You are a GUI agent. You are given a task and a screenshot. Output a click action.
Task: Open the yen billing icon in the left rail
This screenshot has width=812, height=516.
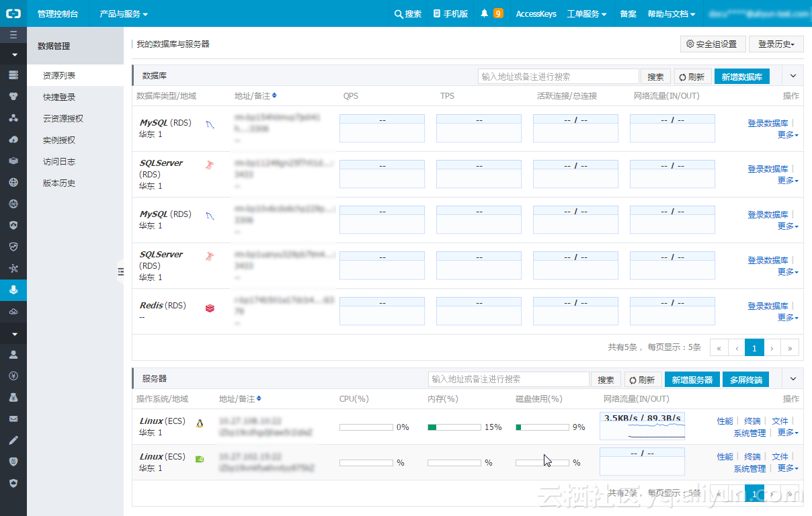[x=13, y=376]
